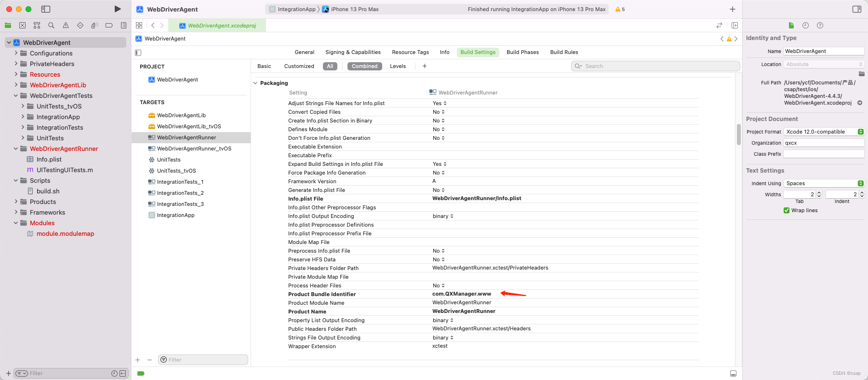This screenshot has width=868, height=380.
Task: Switch to the Resource Tags tab
Action: [410, 52]
